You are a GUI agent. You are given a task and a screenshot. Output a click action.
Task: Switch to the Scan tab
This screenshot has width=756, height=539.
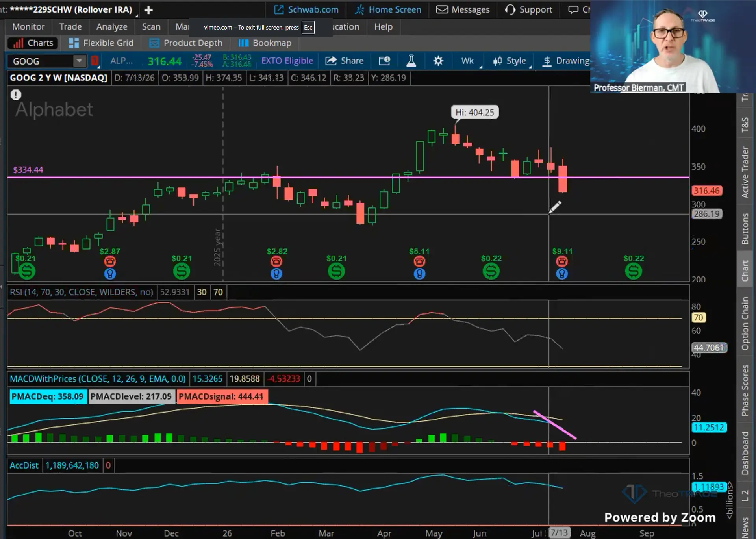click(151, 27)
